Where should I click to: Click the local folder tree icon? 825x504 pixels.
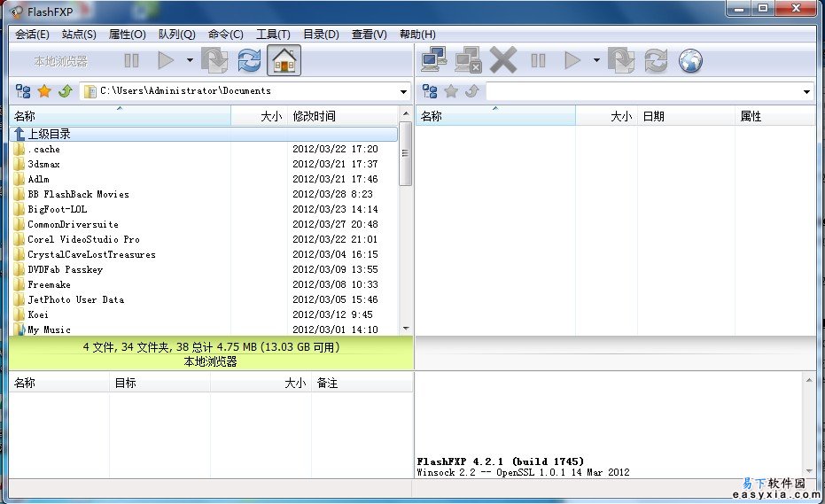coord(23,91)
